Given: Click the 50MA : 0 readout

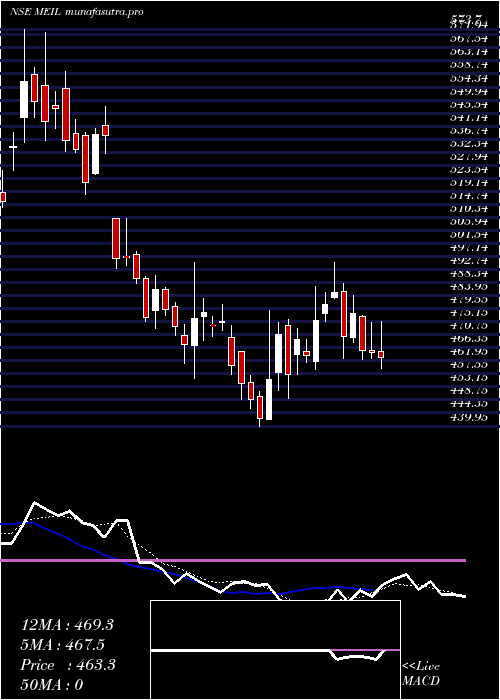Looking at the screenshot, I should (52, 685).
